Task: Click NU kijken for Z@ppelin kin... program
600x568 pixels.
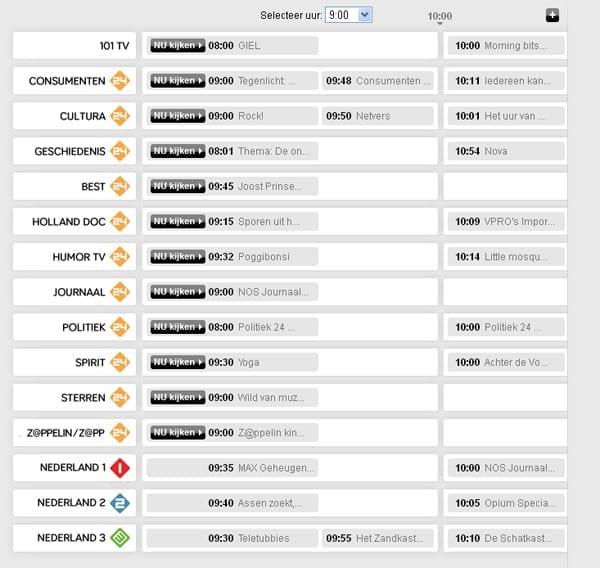Action: coord(178,433)
